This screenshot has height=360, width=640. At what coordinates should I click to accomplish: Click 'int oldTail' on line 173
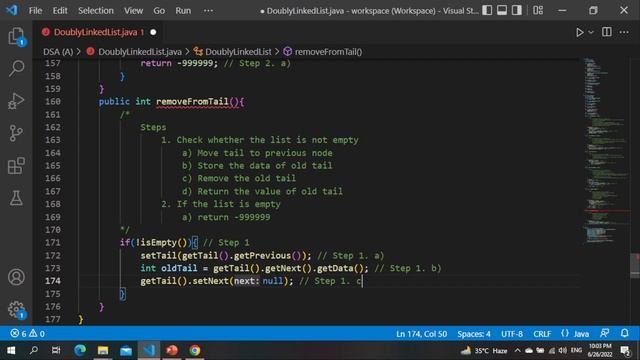(x=169, y=268)
